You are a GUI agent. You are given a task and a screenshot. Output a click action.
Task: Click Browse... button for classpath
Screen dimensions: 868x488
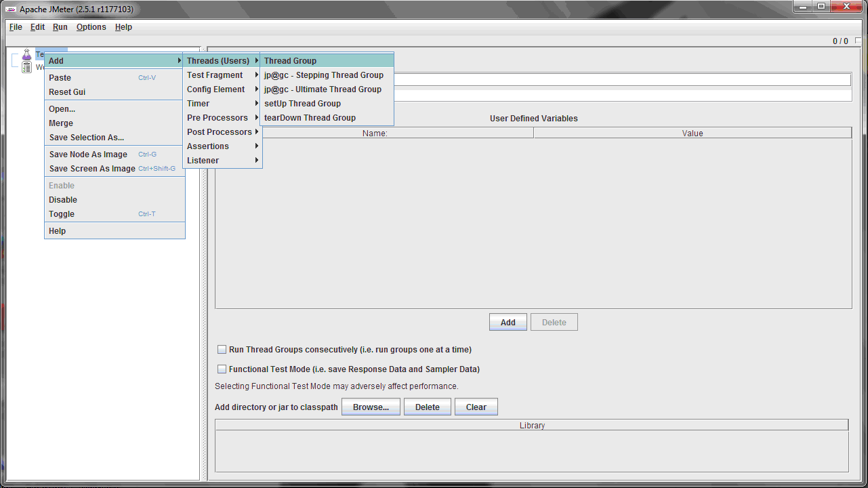371,407
